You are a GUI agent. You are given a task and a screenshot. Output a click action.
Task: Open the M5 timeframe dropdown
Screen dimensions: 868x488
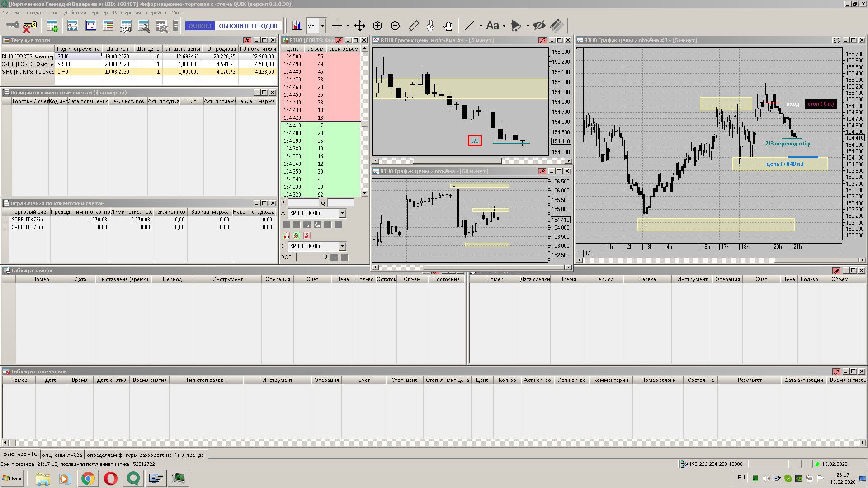[x=322, y=26]
